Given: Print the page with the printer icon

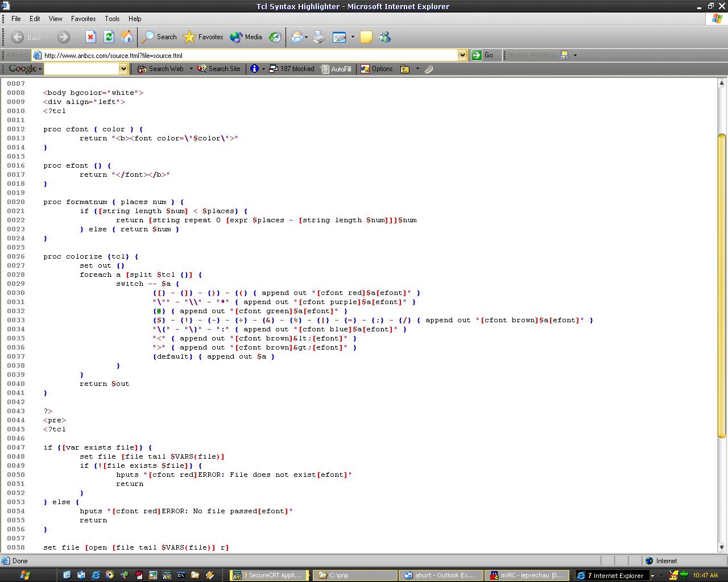Looking at the screenshot, I should pos(319,37).
